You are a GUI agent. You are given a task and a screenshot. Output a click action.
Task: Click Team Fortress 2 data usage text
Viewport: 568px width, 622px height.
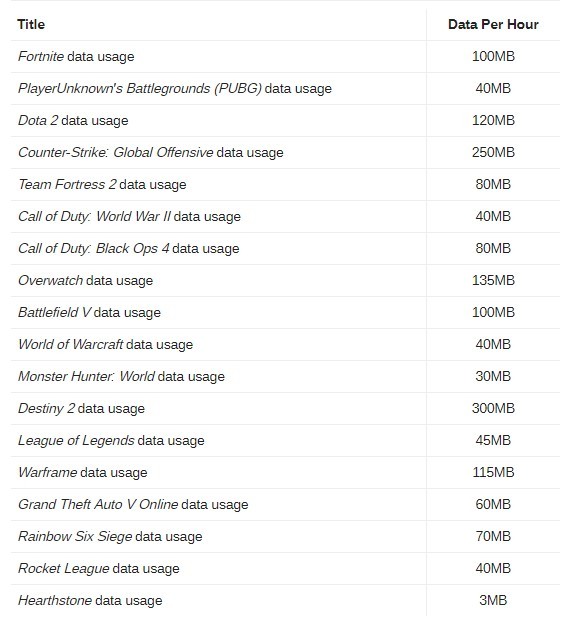102,184
